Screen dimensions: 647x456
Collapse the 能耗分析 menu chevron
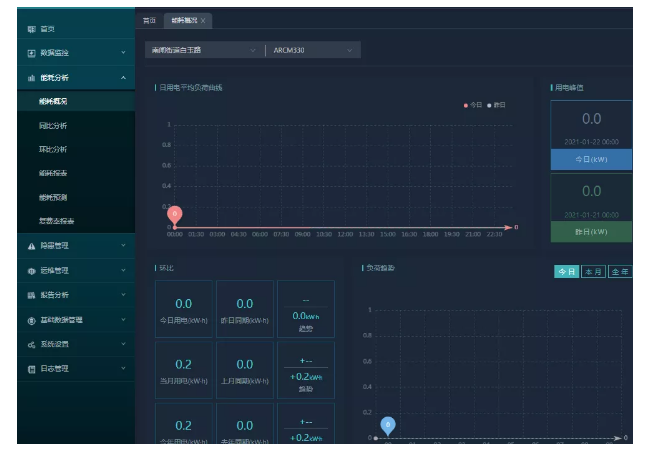(123, 78)
